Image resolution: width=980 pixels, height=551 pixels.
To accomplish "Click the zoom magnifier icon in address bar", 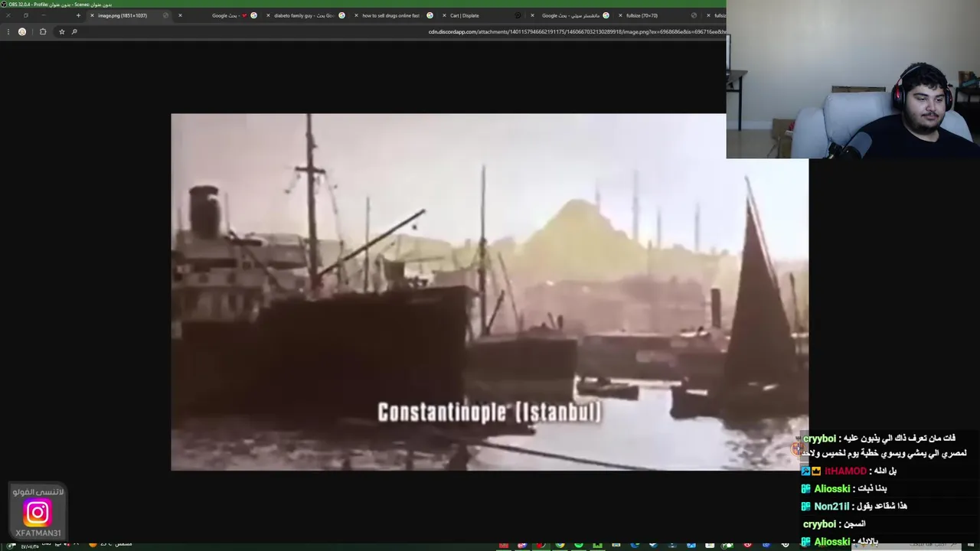I will coord(74,31).
